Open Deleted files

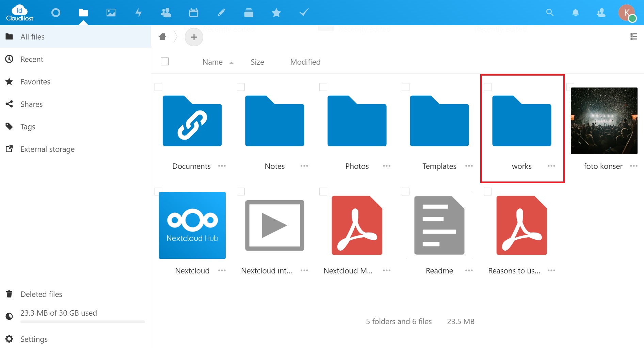(41, 294)
